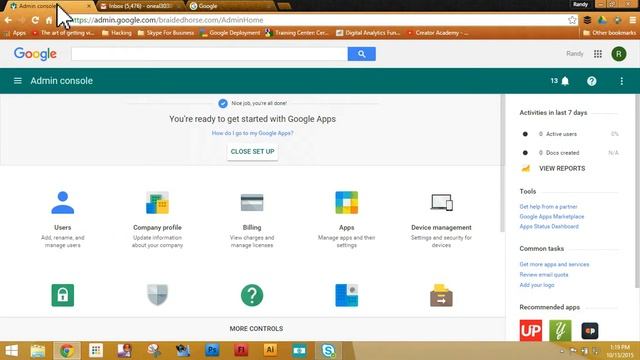Expand the MORE CONTROLS bar
The image size is (640, 360).
(x=253, y=329)
